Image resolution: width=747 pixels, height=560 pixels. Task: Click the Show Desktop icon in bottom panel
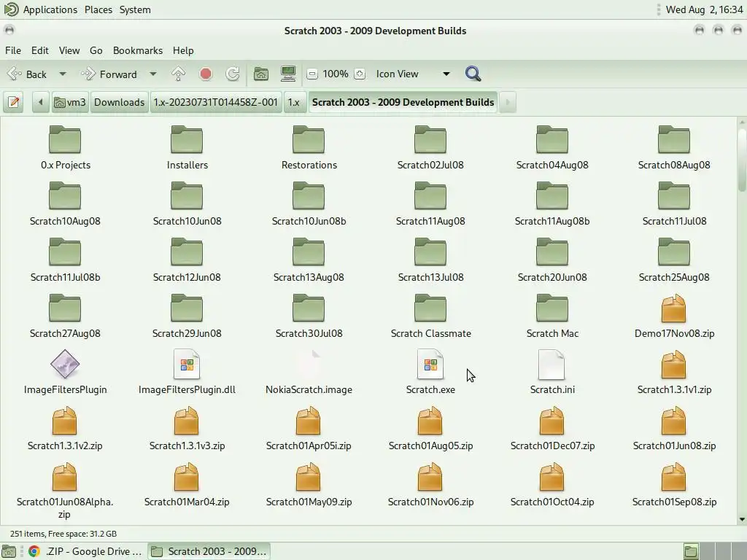(9, 551)
